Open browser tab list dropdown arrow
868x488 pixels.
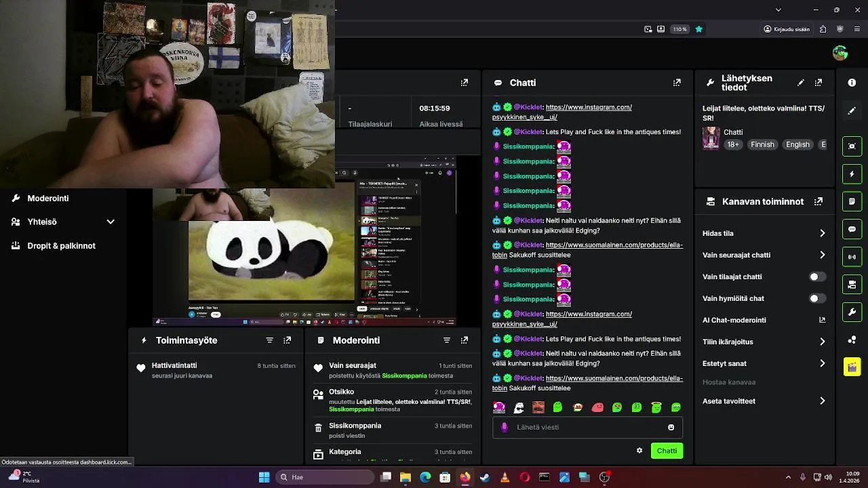[778, 9]
